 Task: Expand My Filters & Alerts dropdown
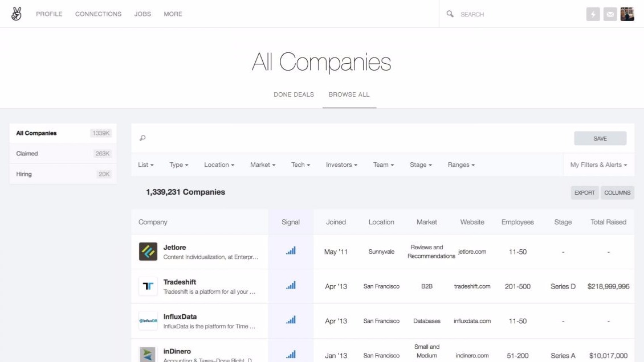[599, 165]
